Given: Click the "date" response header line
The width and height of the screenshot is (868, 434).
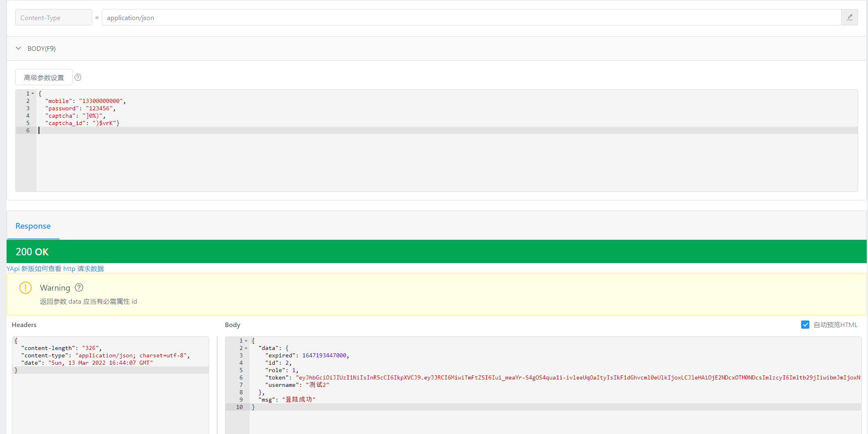Looking at the screenshot, I should click(x=87, y=363).
